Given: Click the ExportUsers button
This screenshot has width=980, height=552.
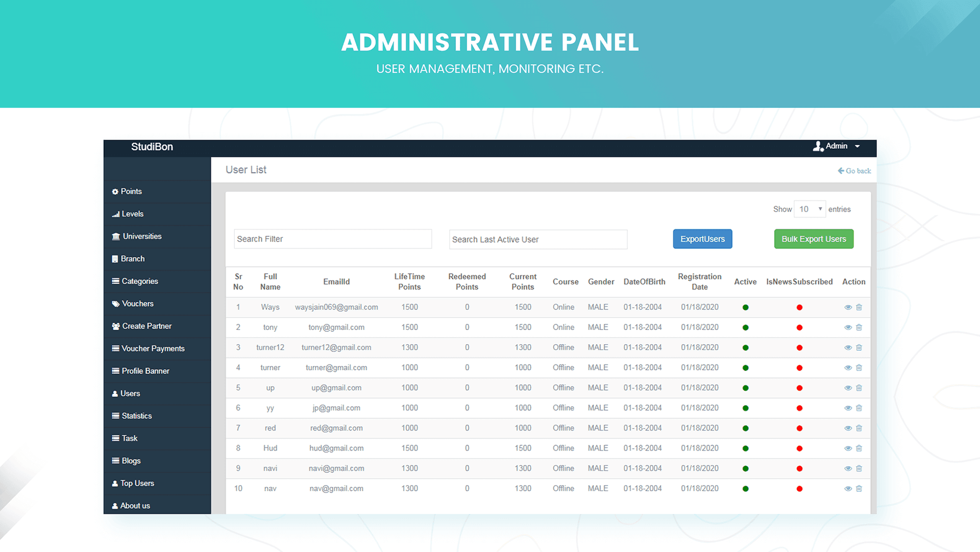Looking at the screenshot, I should (x=702, y=239).
